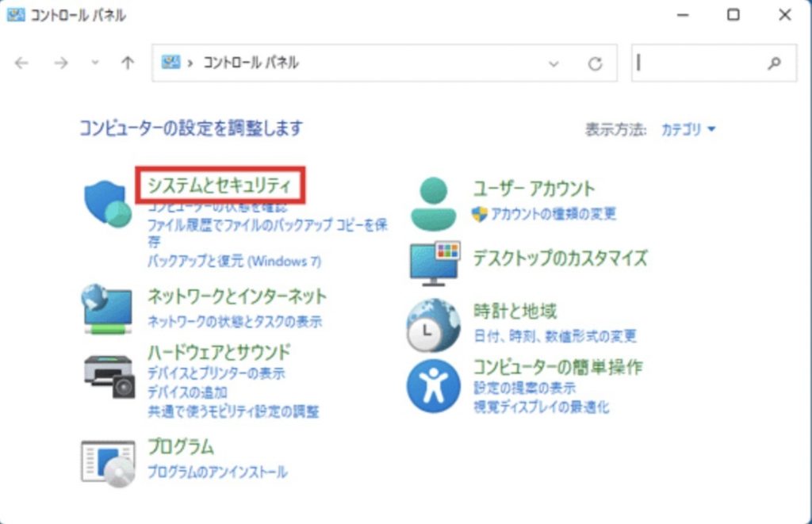
Task: Open the ユーザー アカウント person icon
Action: 434,204
